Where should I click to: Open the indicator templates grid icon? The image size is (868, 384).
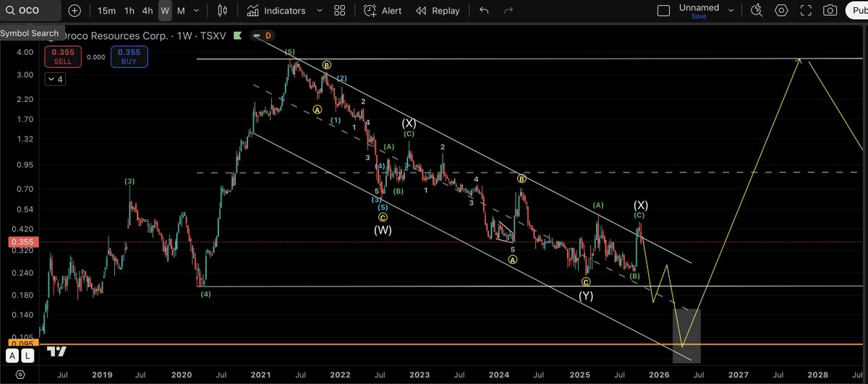pos(340,11)
